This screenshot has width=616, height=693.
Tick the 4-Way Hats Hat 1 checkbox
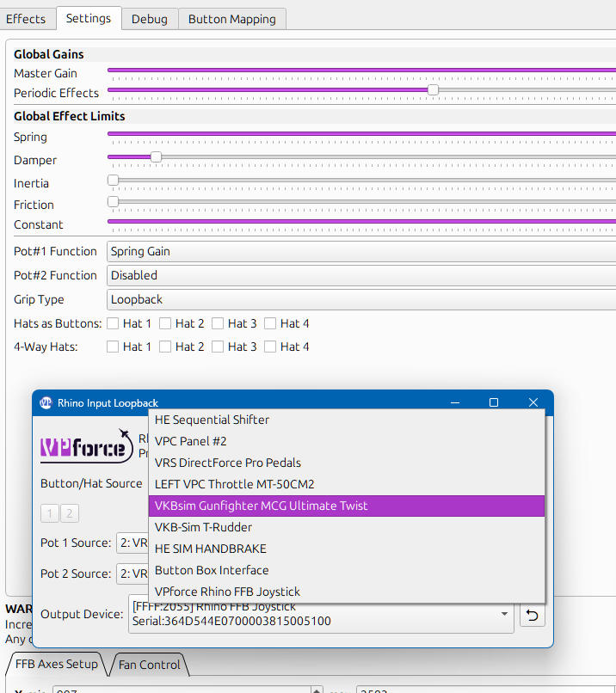coord(113,346)
